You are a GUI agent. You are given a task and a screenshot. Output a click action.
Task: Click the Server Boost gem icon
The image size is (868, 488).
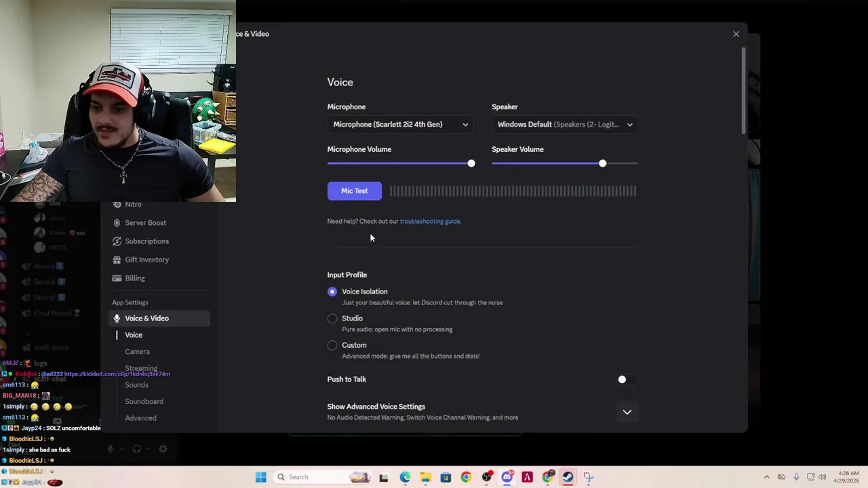click(x=117, y=222)
